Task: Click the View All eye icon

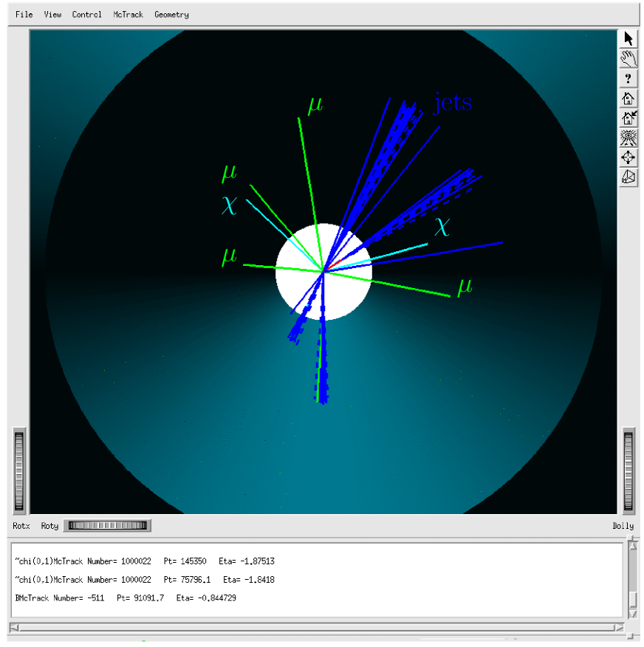Action: pyautogui.click(x=628, y=137)
